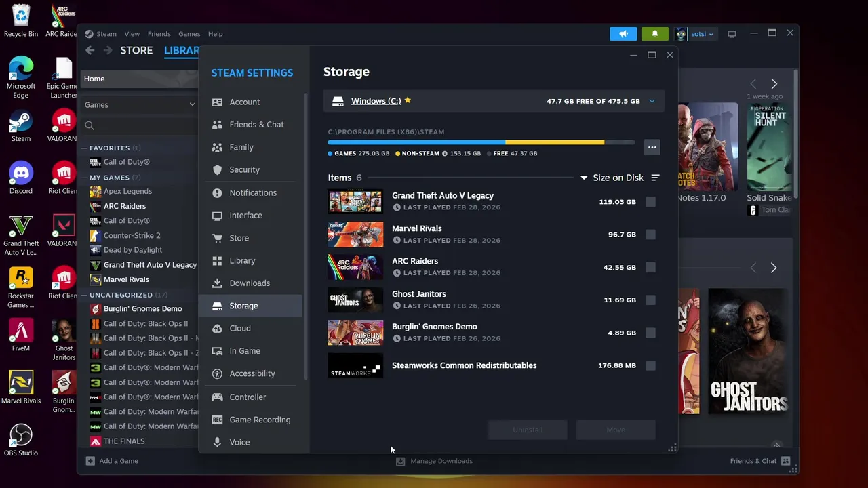This screenshot has width=868, height=488.
Task: Click the sort order lines icon
Action: pos(655,178)
